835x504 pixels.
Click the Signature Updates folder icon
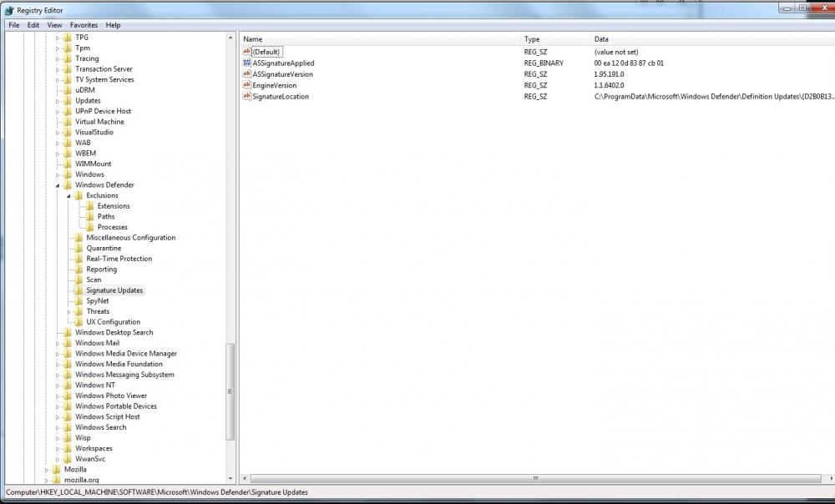(78, 290)
